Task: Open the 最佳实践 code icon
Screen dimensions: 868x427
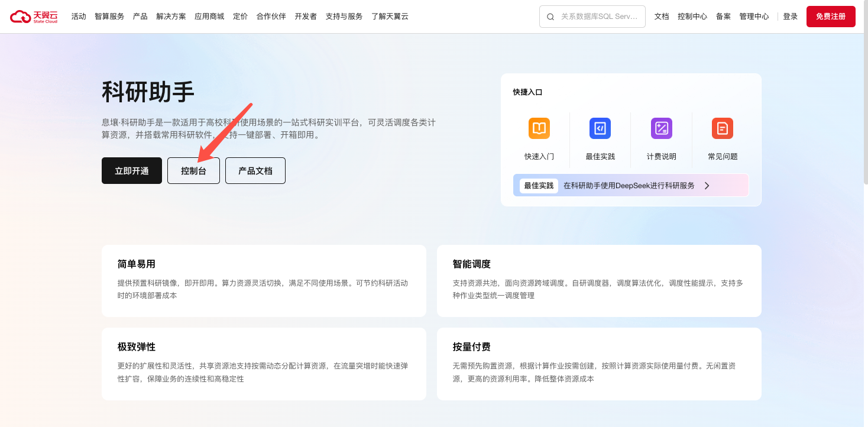Action: (x=600, y=128)
